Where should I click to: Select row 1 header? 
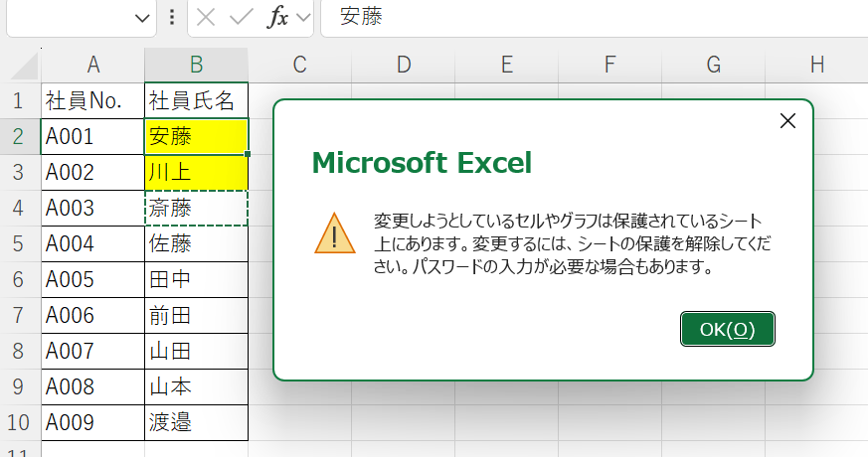(x=19, y=100)
